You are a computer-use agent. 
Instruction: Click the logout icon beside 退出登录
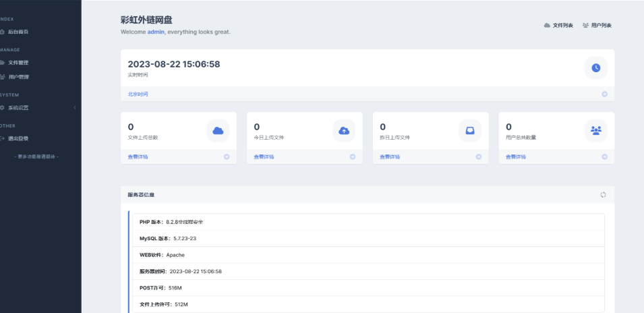[x=2, y=139]
